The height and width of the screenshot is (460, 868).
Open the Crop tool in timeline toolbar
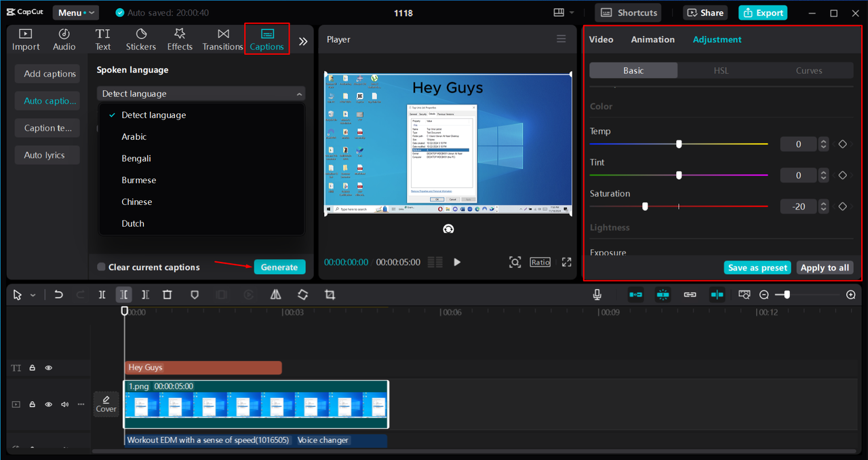330,294
